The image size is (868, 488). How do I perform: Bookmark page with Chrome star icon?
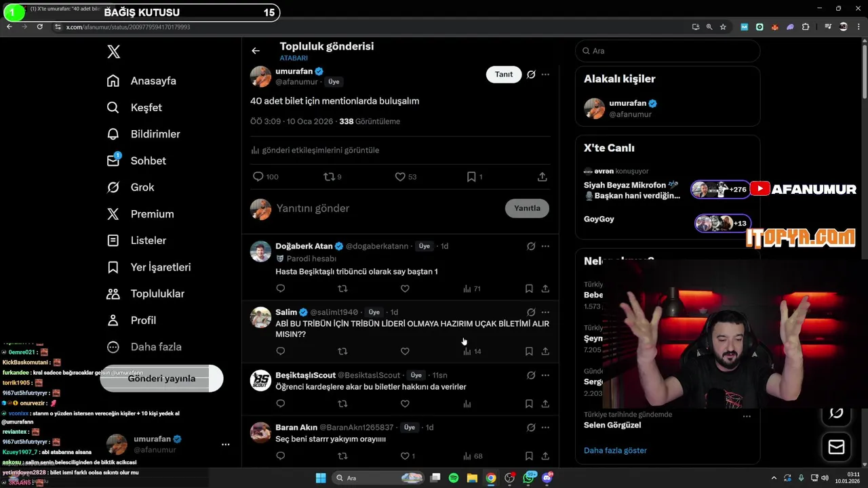point(723,27)
